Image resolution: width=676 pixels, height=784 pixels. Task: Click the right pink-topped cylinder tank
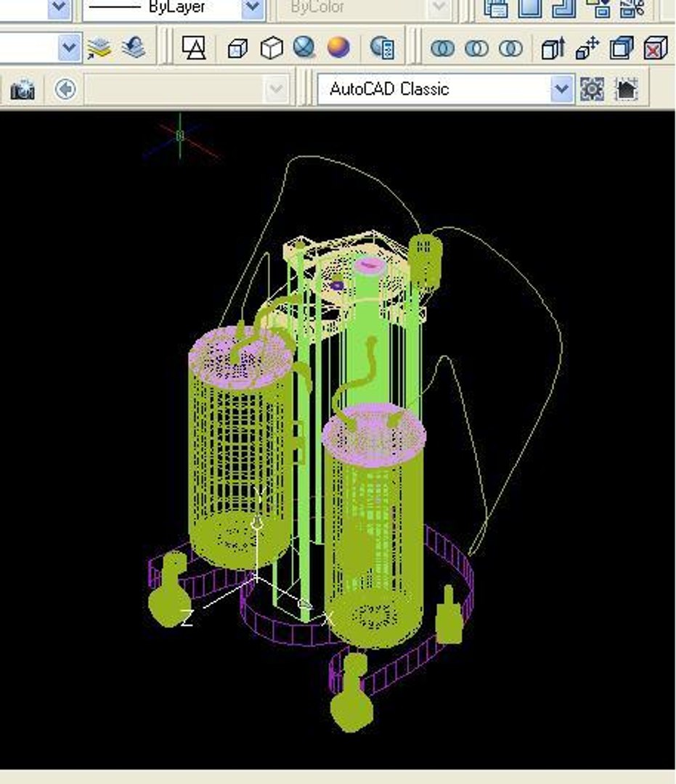tap(374, 525)
